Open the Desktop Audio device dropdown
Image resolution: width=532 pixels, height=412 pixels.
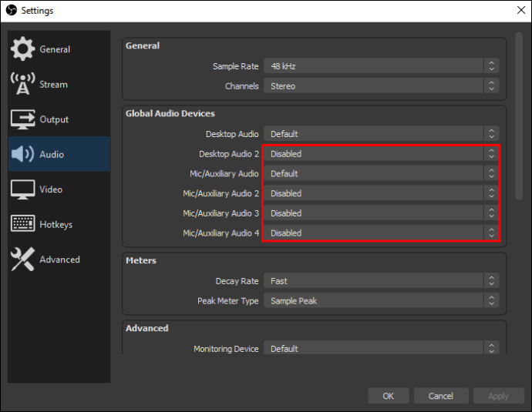click(x=381, y=134)
